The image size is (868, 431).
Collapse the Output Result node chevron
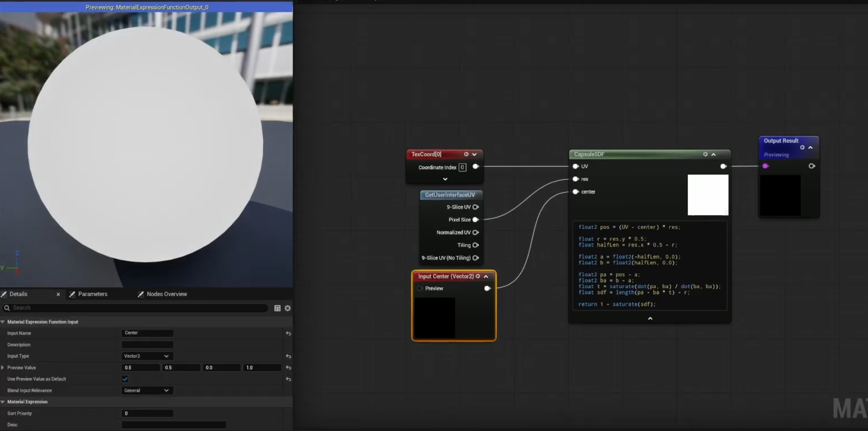[810, 148]
